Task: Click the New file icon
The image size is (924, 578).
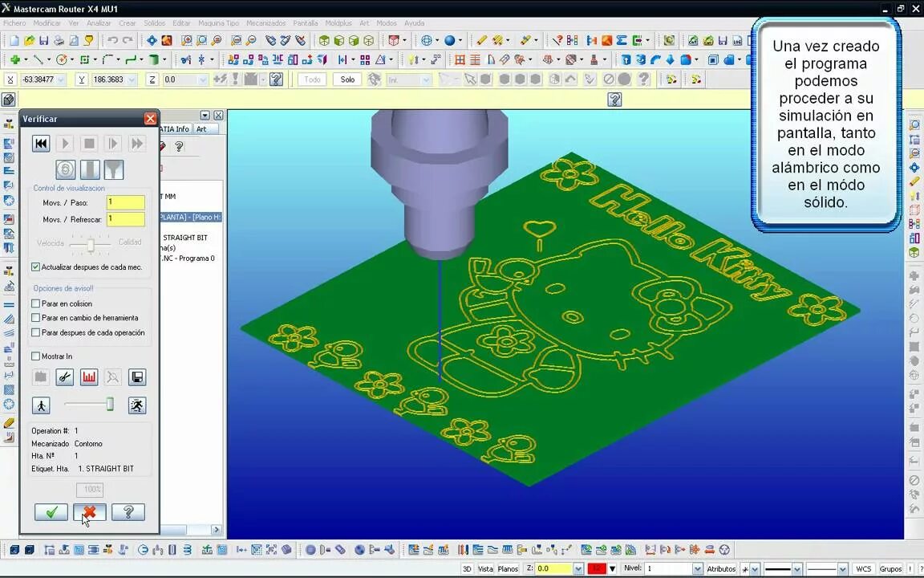Action: (x=14, y=41)
